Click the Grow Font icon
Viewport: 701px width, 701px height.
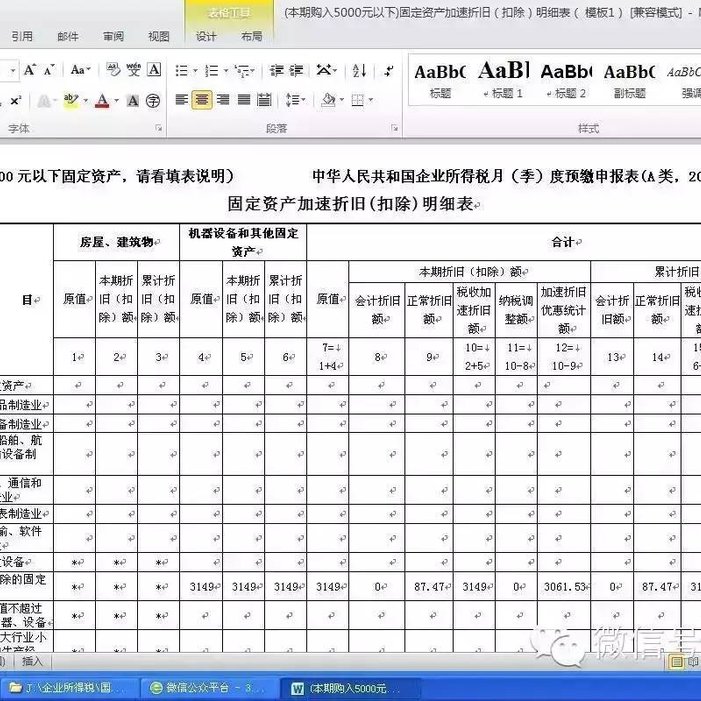(30, 70)
